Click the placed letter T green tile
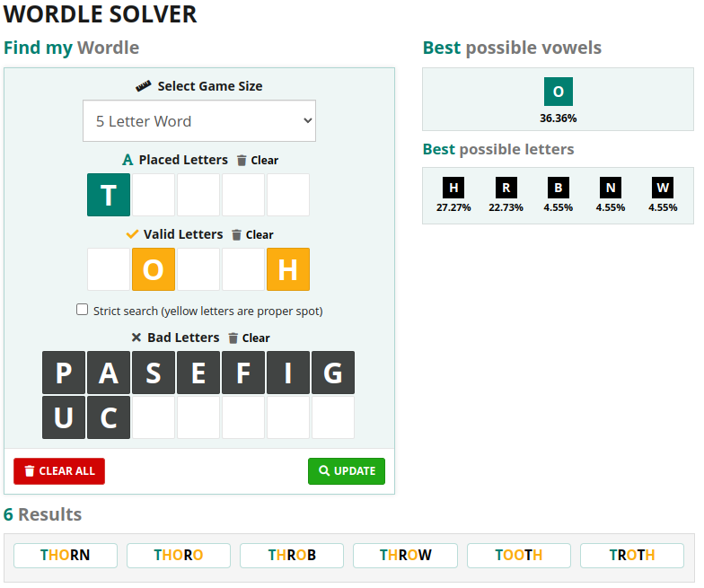Screen dimensions: 704x588 109,195
